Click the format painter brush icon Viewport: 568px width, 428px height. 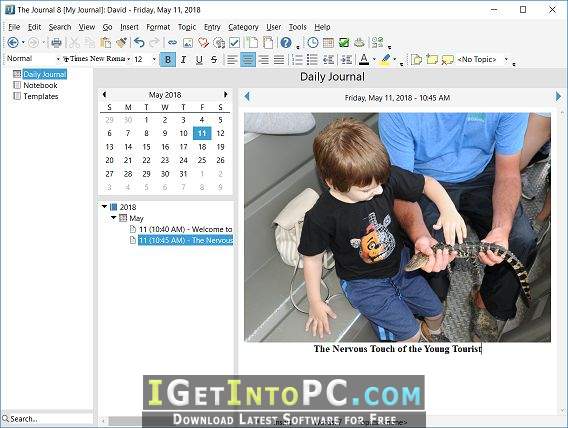[x=122, y=43]
